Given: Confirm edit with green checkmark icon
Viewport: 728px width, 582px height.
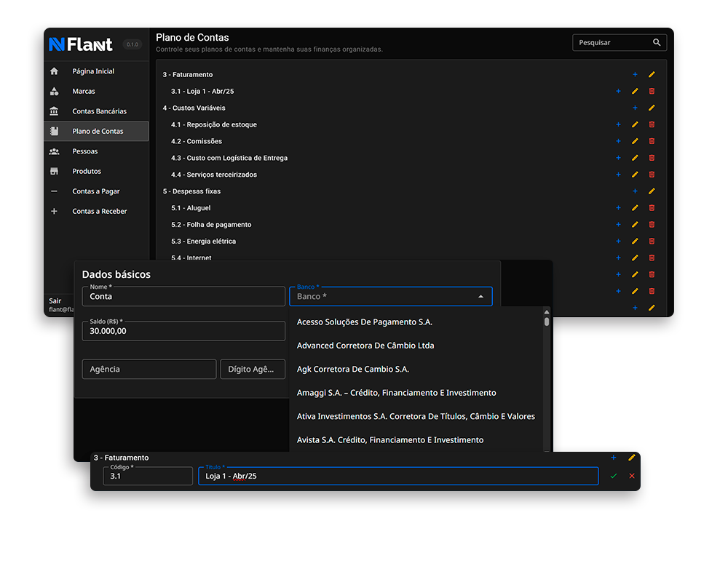Looking at the screenshot, I should (x=614, y=476).
